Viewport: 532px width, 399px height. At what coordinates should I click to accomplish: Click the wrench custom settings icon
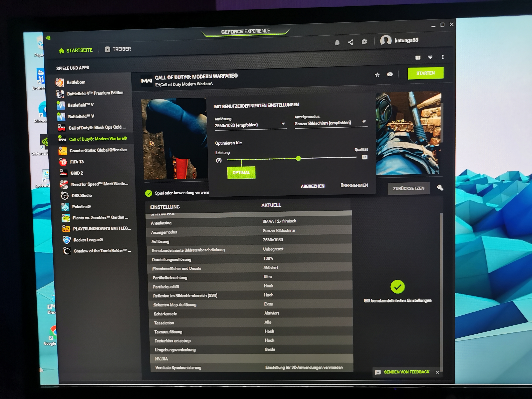tap(440, 188)
